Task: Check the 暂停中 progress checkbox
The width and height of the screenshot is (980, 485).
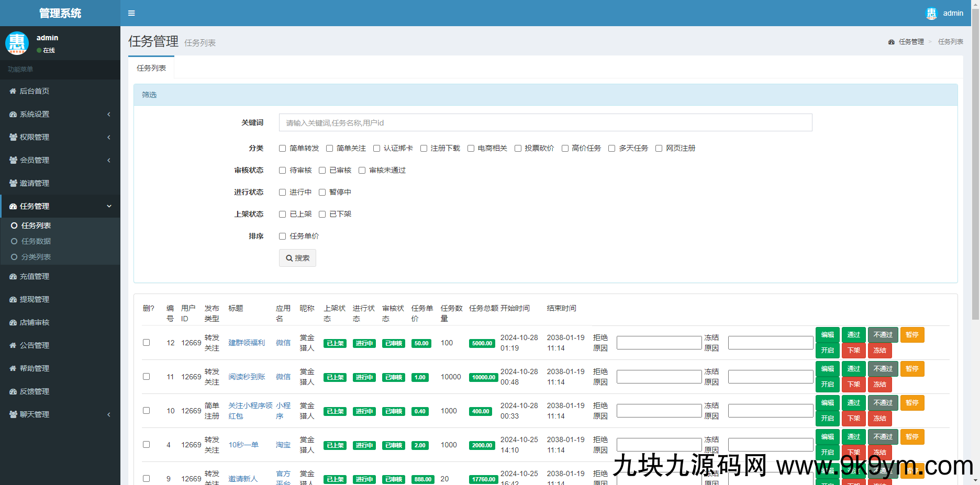Action: (322, 192)
